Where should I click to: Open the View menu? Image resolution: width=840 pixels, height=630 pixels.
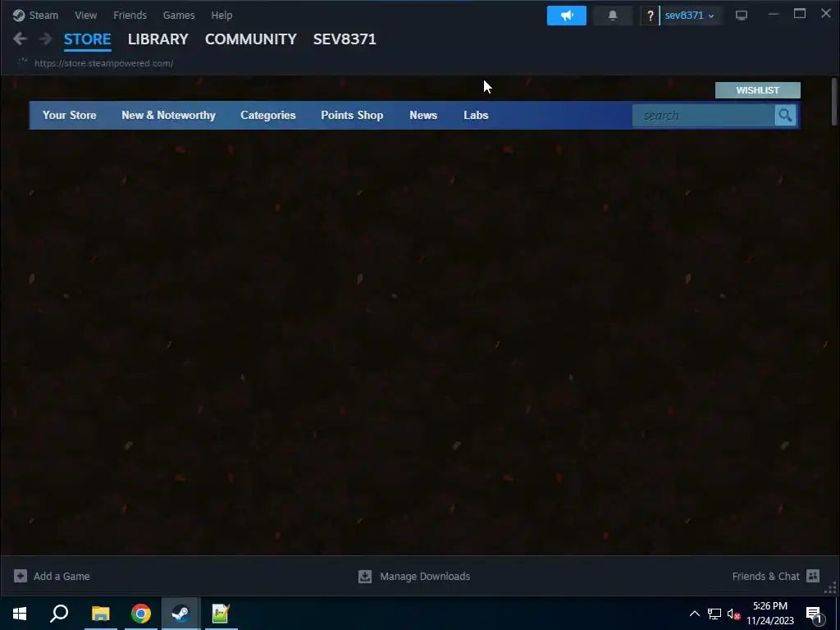coord(85,15)
